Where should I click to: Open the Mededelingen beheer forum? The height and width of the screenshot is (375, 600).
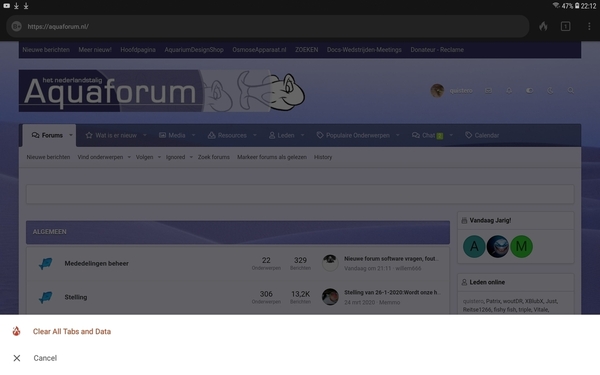coord(96,263)
